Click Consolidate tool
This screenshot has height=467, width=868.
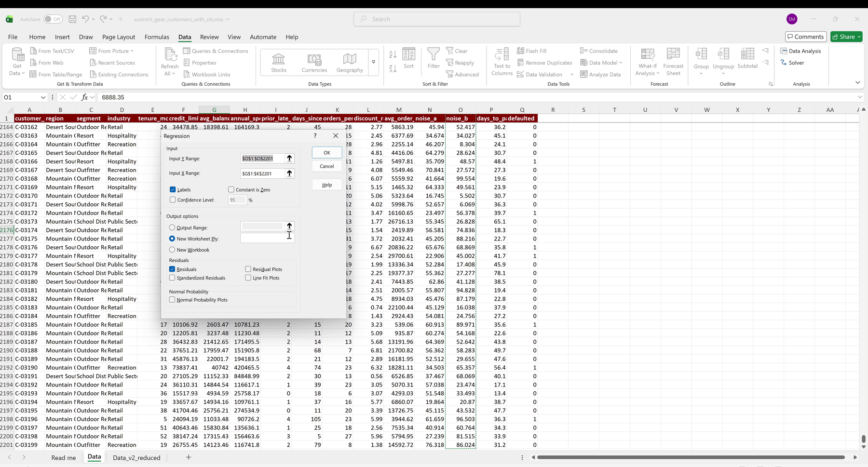[599, 51]
